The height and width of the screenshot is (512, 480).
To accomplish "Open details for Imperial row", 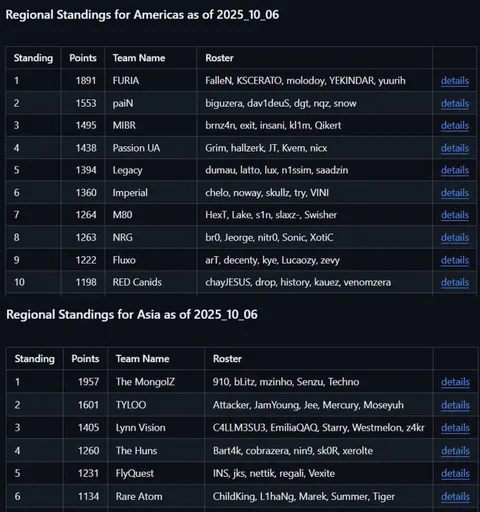I will click(x=455, y=193).
